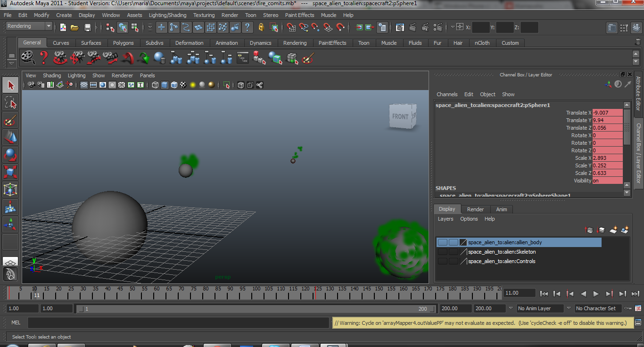The height and width of the screenshot is (347, 644).
Task: Toggle textured checker sphere display
Action: click(x=183, y=85)
